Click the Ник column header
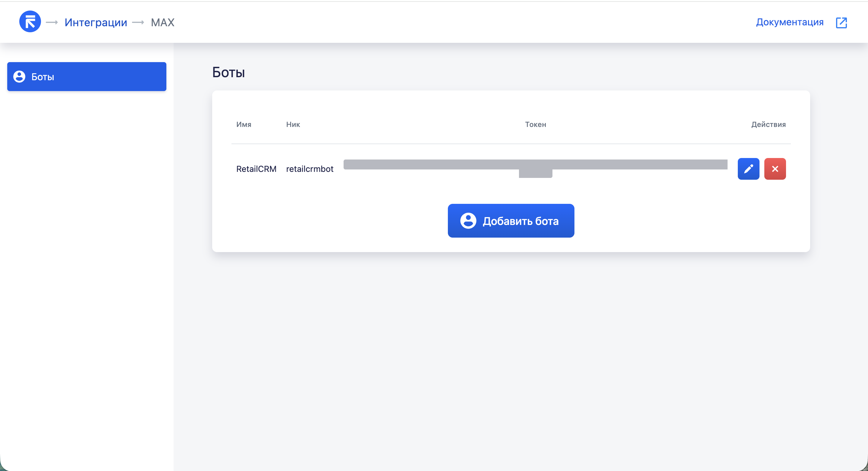 [x=293, y=125]
